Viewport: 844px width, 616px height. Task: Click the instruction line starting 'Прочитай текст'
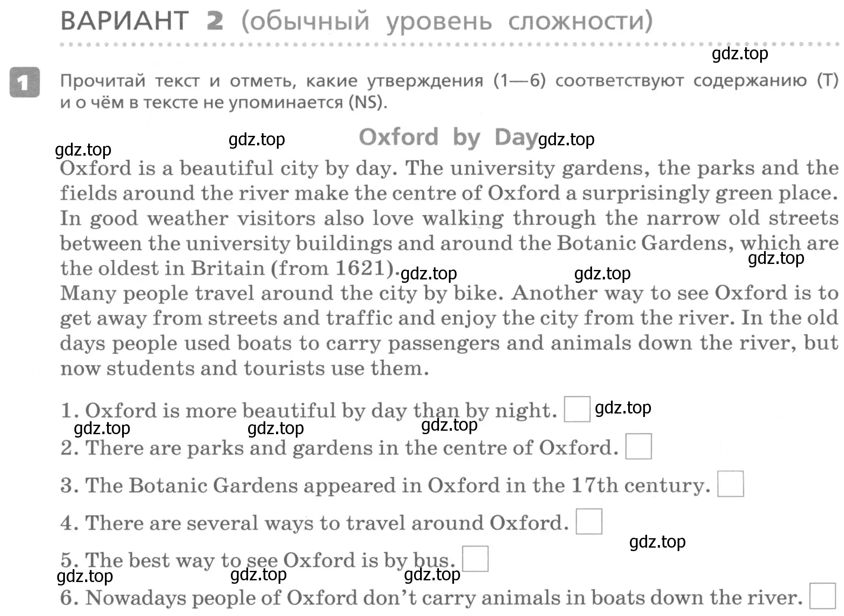click(449, 81)
